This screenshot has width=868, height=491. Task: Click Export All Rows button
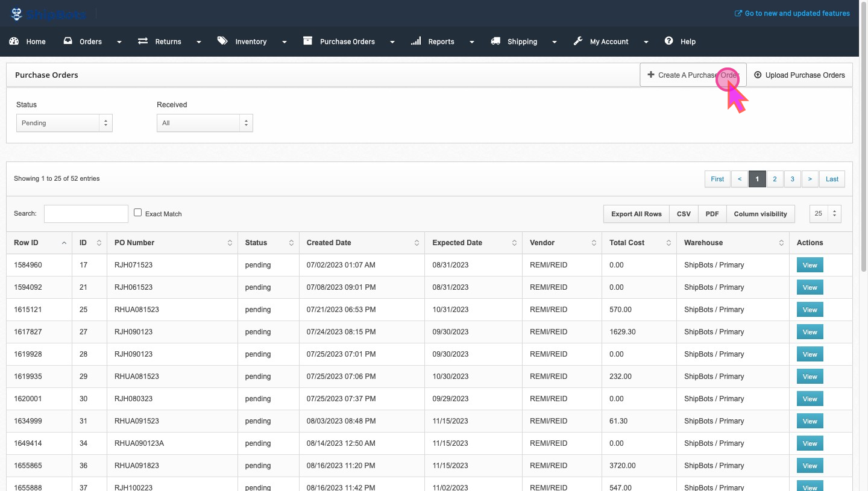[x=637, y=214]
